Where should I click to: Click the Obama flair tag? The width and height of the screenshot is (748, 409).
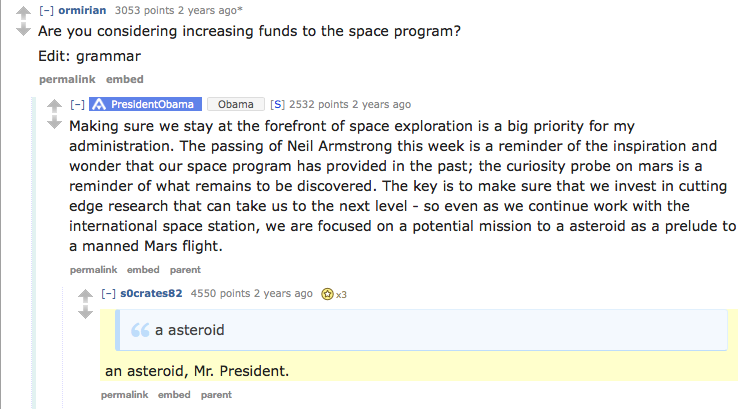(x=236, y=104)
